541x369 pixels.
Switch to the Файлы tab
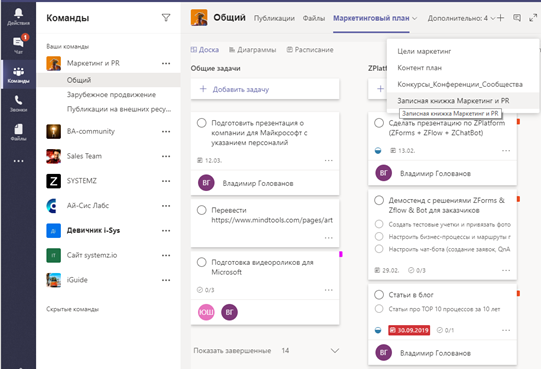point(314,18)
